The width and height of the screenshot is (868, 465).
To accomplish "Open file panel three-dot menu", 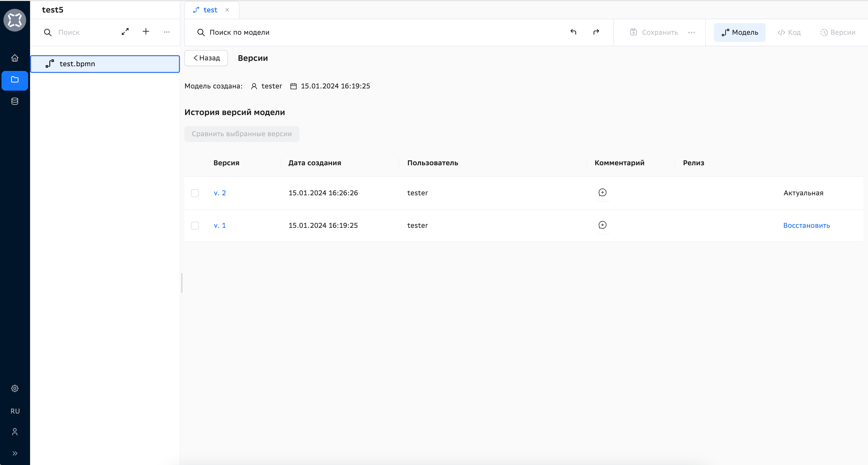I will click(x=167, y=32).
